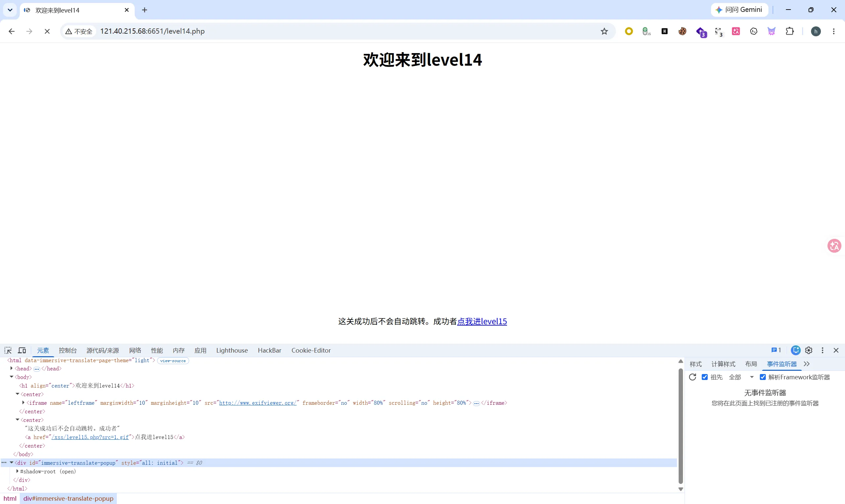
Task: Expand the iframe leftframe node
Action: click(23, 402)
